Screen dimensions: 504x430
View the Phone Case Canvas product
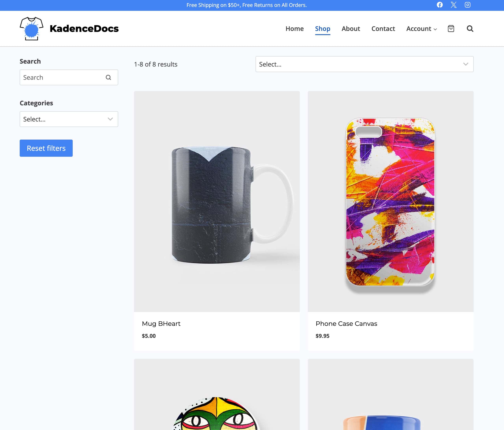346,323
